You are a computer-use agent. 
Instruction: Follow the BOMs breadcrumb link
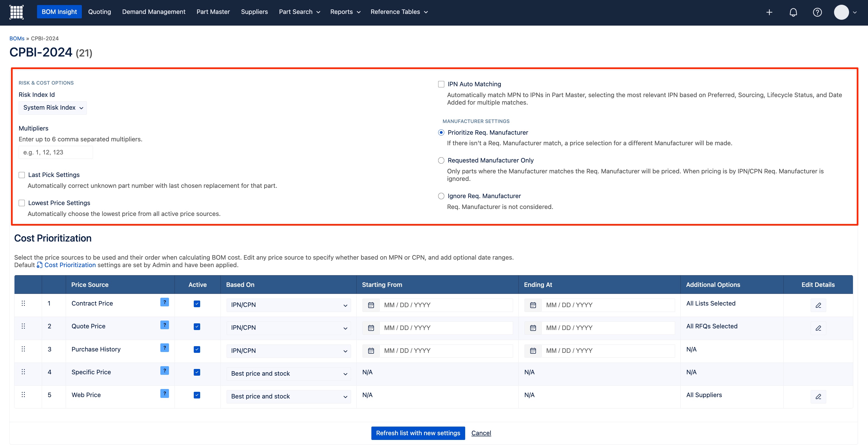[17, 39]
